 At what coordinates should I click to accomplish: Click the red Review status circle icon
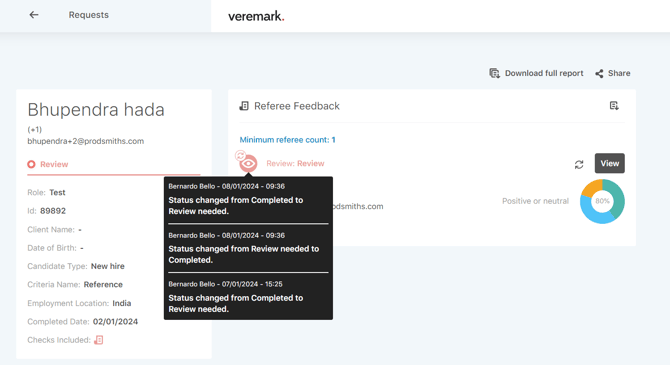click(31, 164)
